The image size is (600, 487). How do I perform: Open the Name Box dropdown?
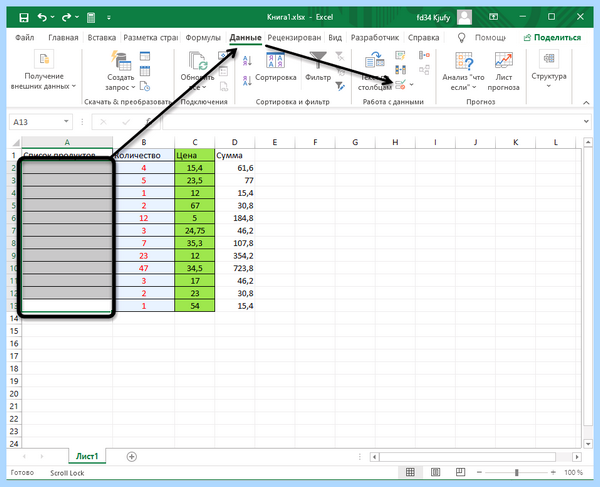click(66, 122)
